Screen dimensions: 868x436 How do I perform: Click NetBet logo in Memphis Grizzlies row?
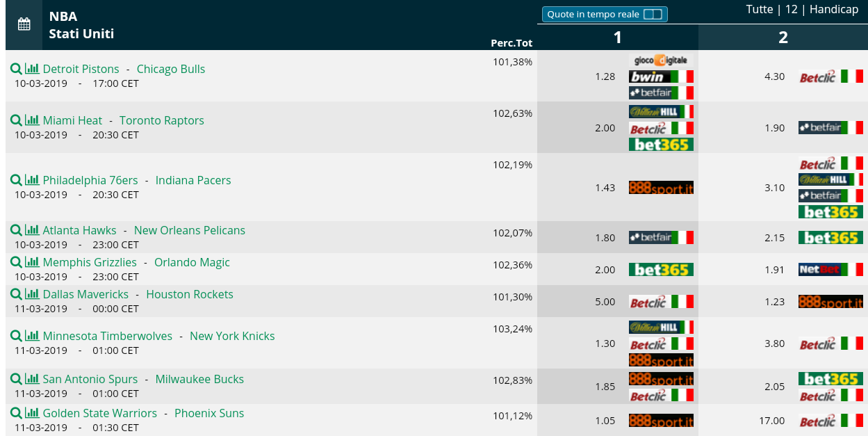tap(830, 269)
